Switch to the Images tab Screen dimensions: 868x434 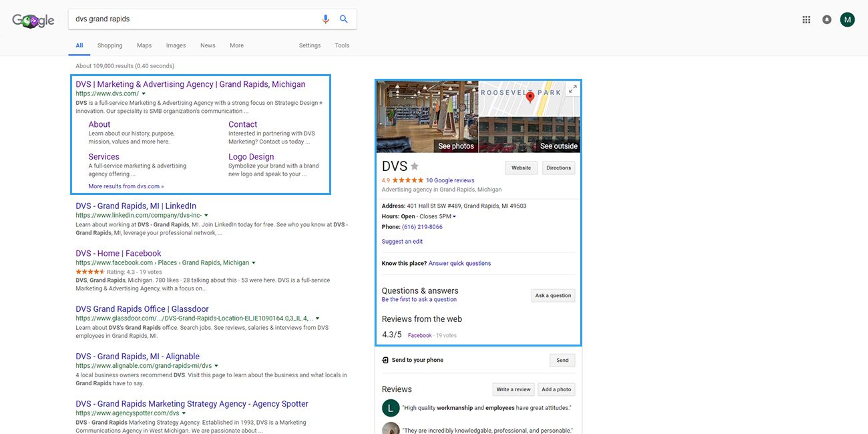click(176, 45)
